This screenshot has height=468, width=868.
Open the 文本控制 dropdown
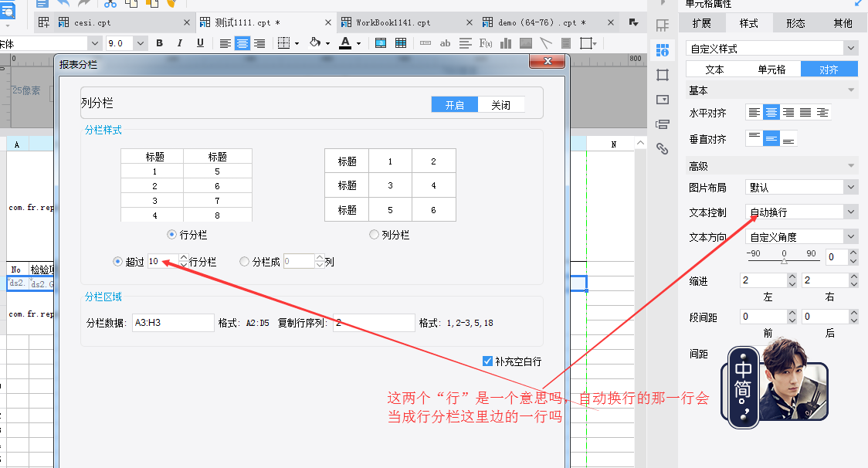850,212
